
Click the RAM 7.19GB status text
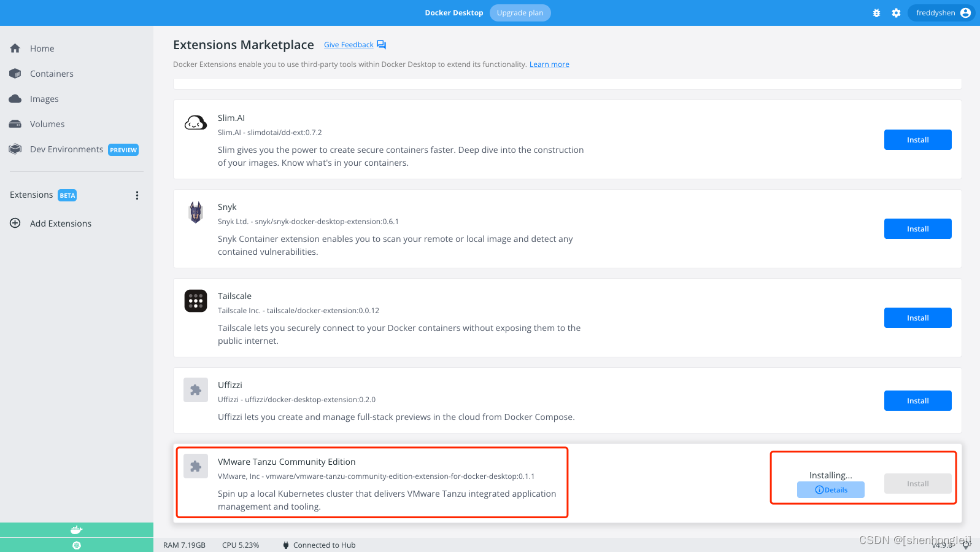pos(184,545)
